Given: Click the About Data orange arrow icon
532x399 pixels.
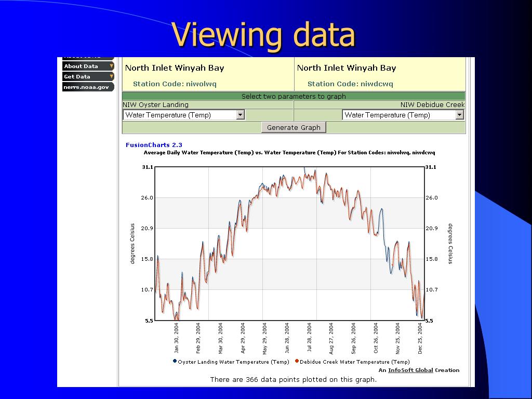Looking at the screenshot, I should point(111,66).
